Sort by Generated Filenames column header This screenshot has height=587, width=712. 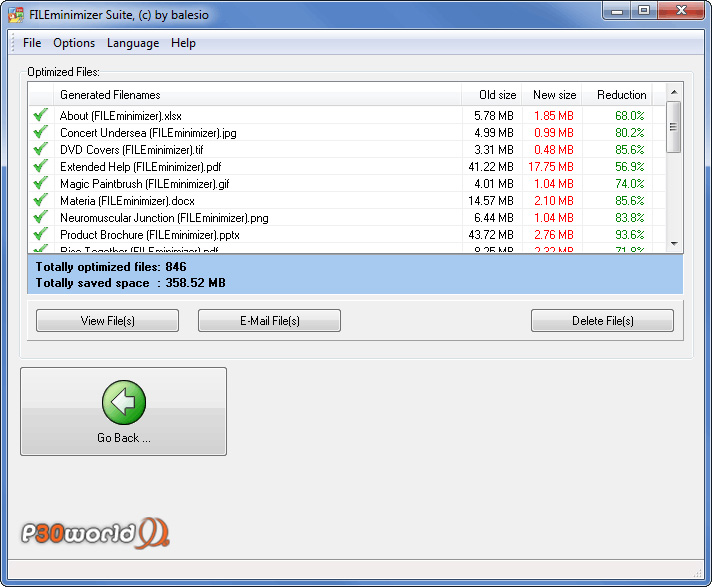pyautogui.click(x=257, y=95)
